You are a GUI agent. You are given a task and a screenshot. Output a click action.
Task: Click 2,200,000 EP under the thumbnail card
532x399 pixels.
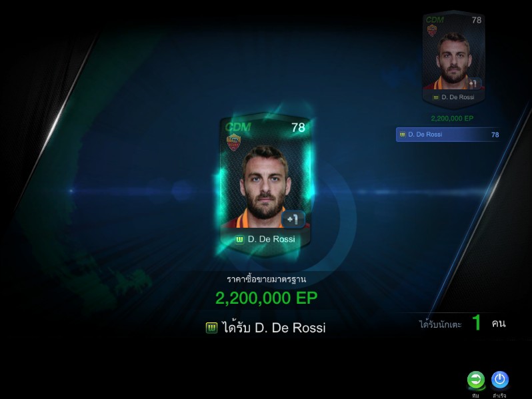click(452, 119)
